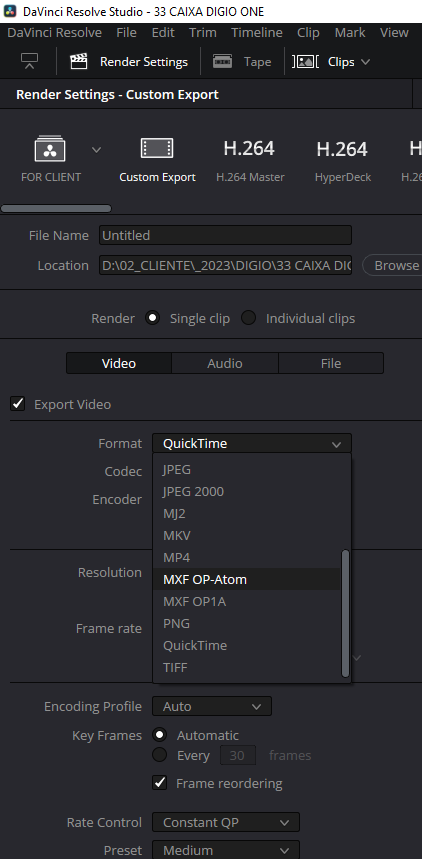Open the Clip menu
Viewport: 422px width, 859px height.
308,32
